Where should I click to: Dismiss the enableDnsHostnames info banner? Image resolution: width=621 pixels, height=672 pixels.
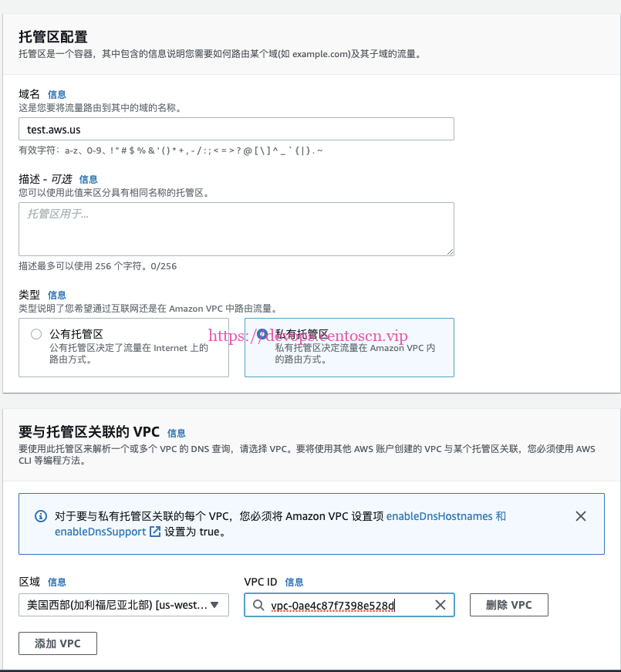pyautogui.click(x=581, y=516)
